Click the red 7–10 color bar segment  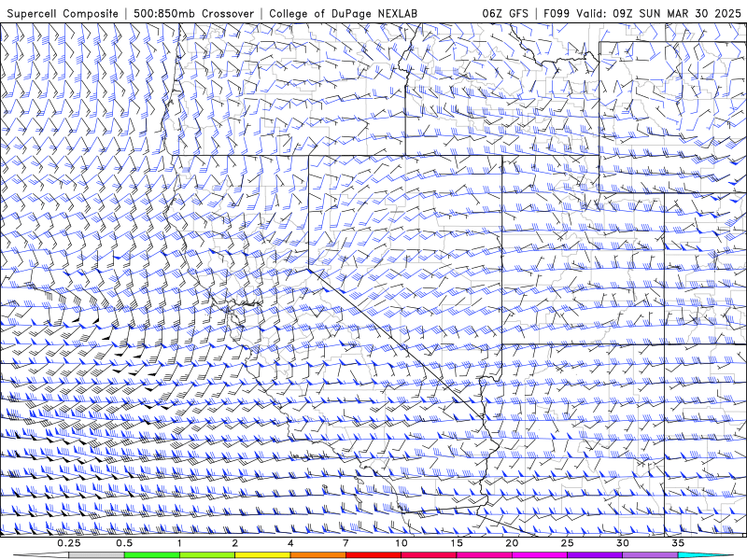tap(373, 555)
